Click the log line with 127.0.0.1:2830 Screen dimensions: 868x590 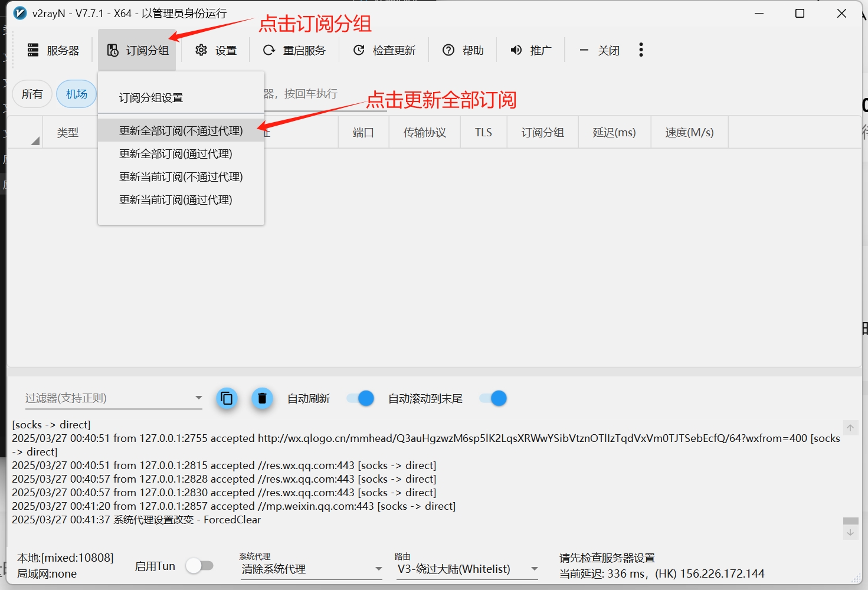pyautogui.click(x=224, y=492)
